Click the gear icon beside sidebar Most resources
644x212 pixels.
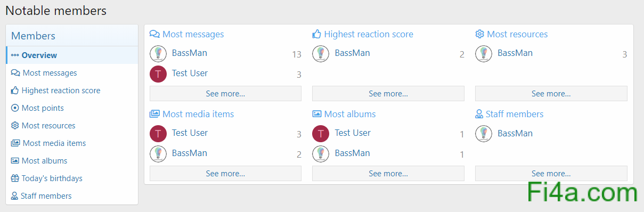(15, 126)
